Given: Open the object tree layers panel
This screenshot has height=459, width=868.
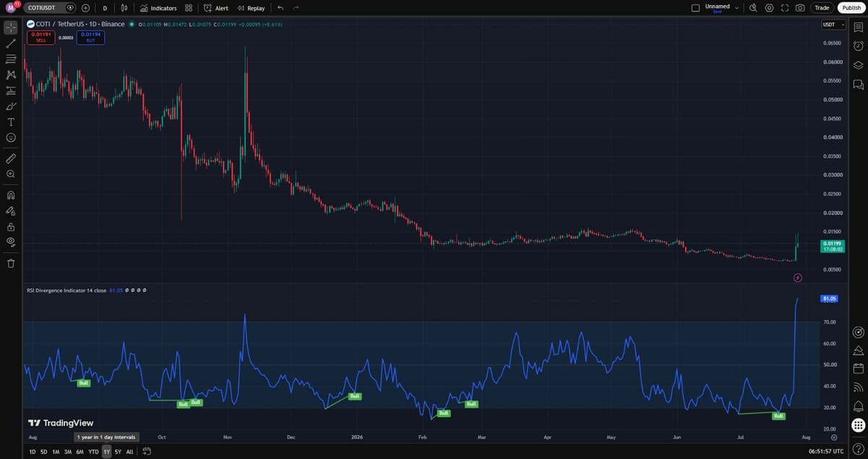Looking at the screenshot, I should coord(858,65).
